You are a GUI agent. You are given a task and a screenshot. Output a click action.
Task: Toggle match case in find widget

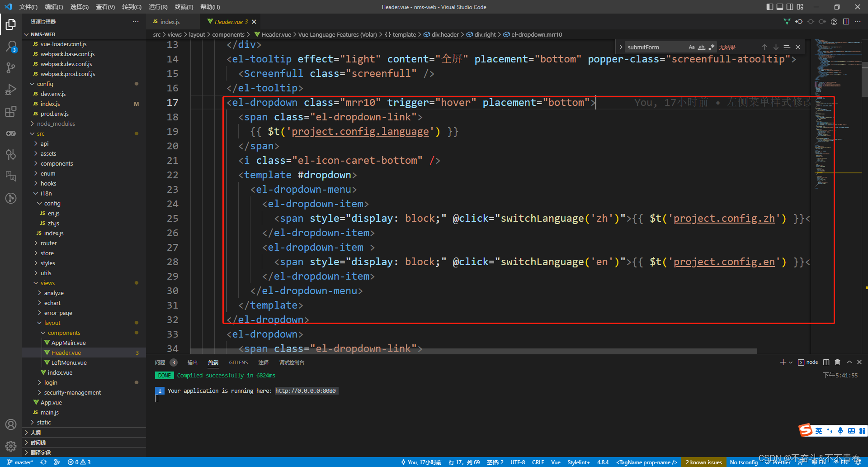click(692, 47)
